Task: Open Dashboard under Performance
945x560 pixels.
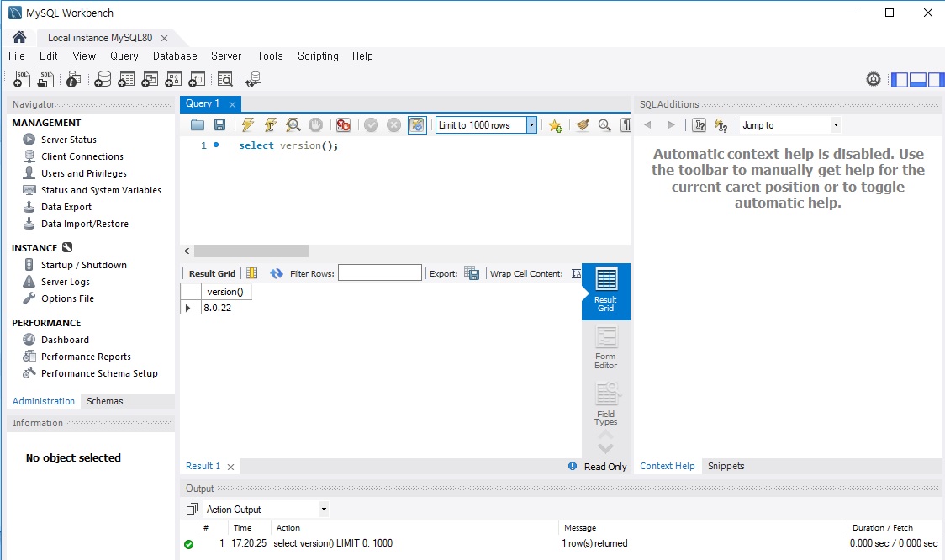Action: [65, 340]
